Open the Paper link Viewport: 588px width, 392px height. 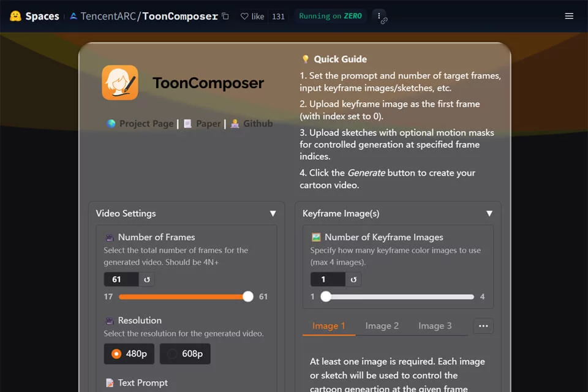coord(208,123)
